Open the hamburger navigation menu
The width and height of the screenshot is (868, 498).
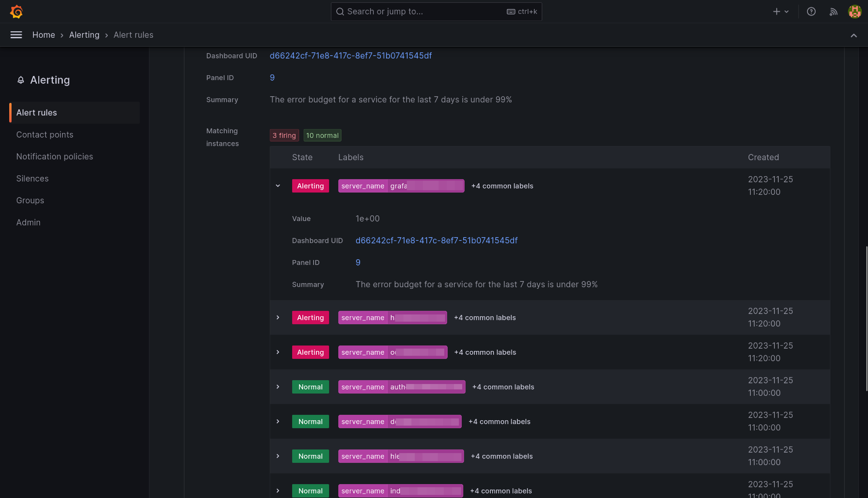click(16, 35)
